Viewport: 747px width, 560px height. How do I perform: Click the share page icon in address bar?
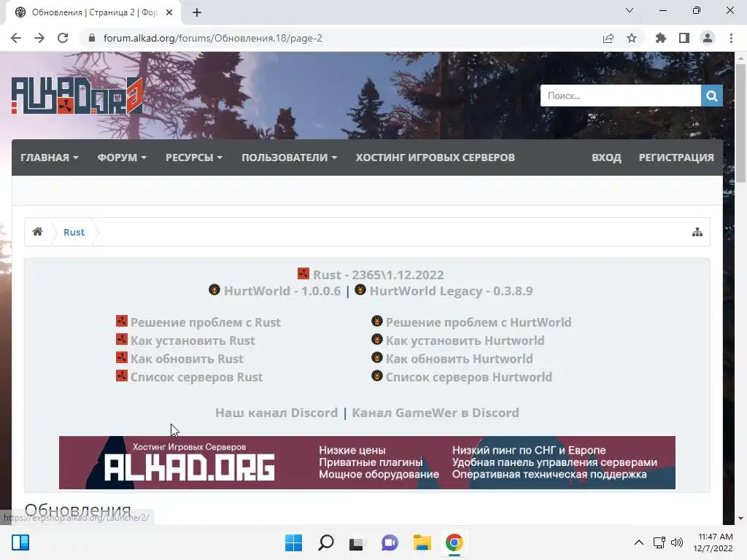click(608, 38)
